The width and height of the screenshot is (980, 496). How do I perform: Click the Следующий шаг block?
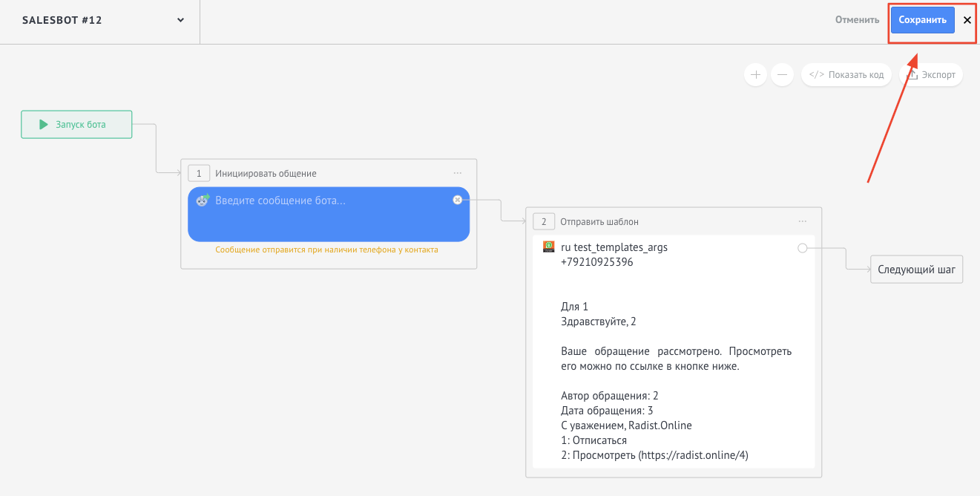916,270
